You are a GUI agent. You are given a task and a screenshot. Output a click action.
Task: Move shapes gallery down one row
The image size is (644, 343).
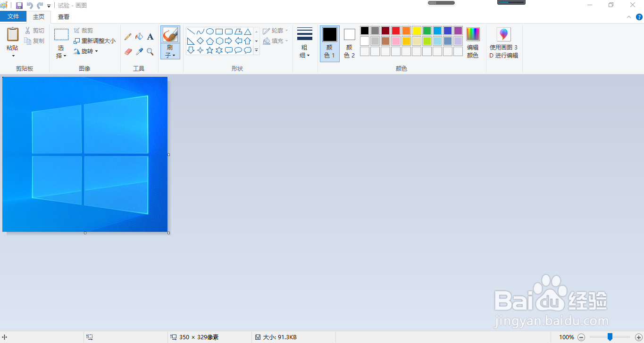pos(257,41)
